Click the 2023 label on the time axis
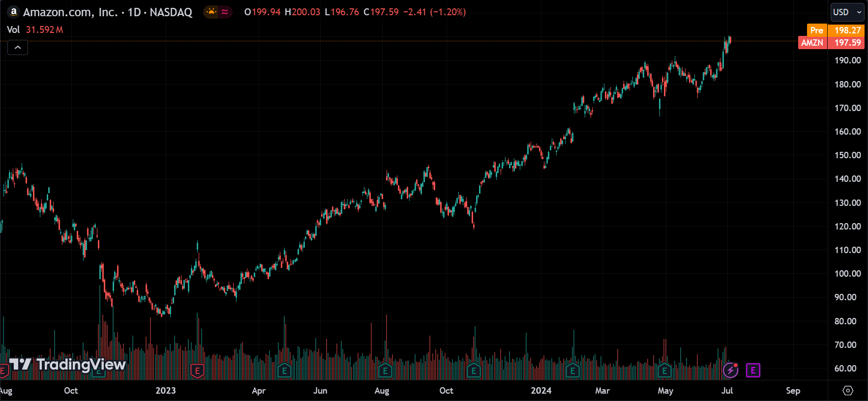The width and height of the screenshot is (868, 401). click(166, 391)
